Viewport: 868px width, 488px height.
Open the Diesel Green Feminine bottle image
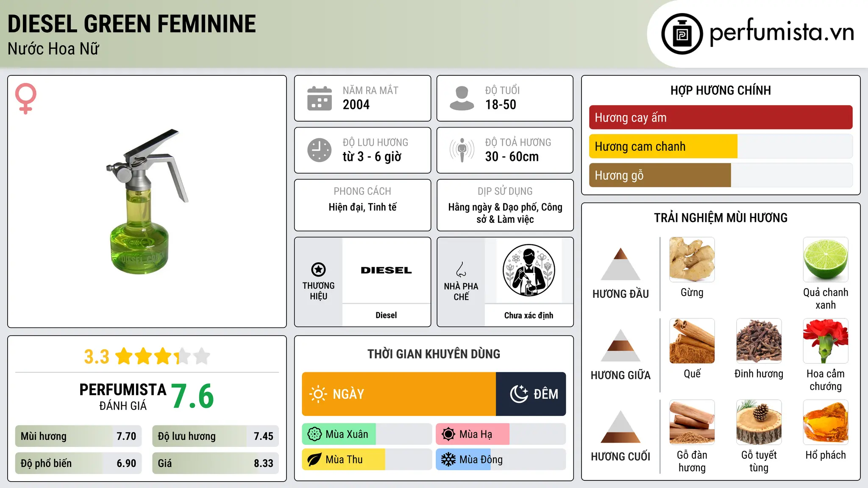[147, 202]
